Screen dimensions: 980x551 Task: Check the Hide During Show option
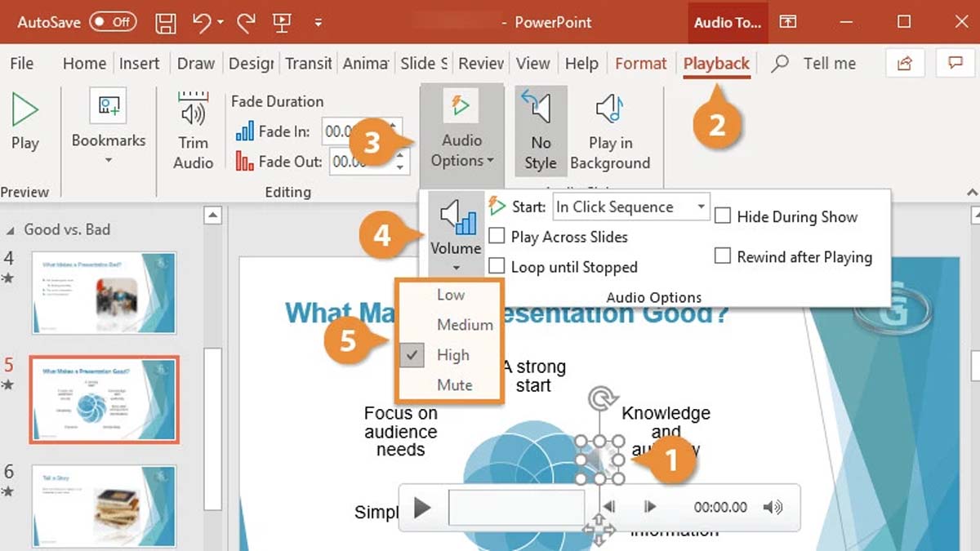coord(723,216)
